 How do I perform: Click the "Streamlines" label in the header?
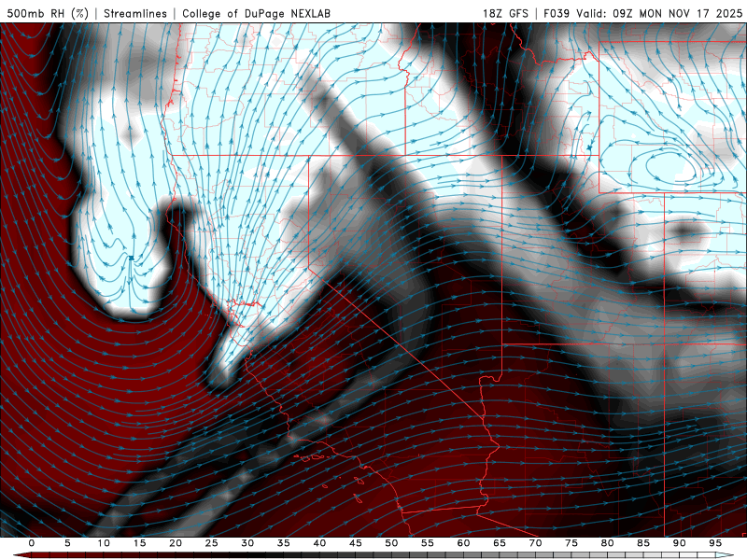[x=135, y=13]
